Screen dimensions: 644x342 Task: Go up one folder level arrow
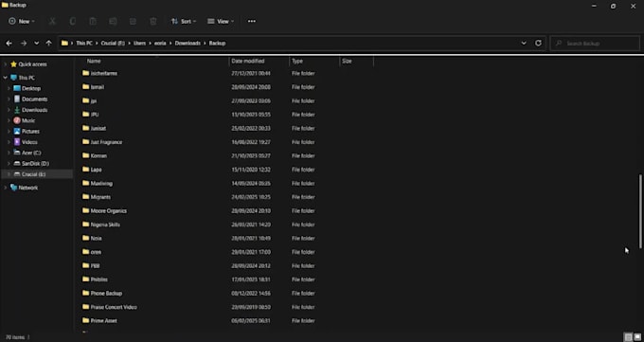click(49, 44)
